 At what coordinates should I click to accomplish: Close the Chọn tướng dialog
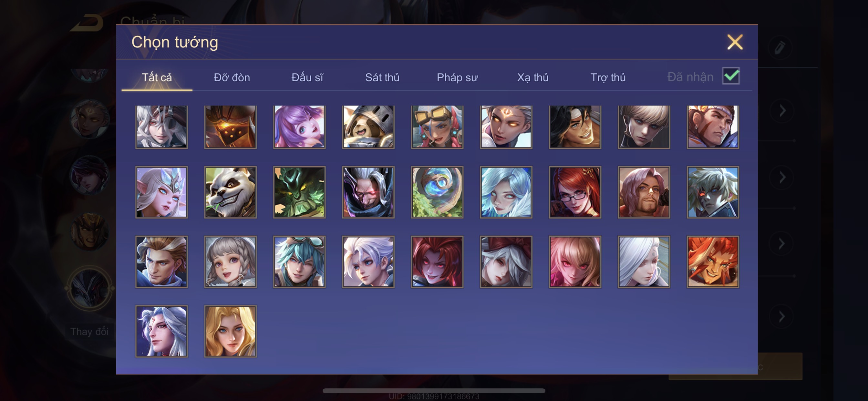[735, 42]
